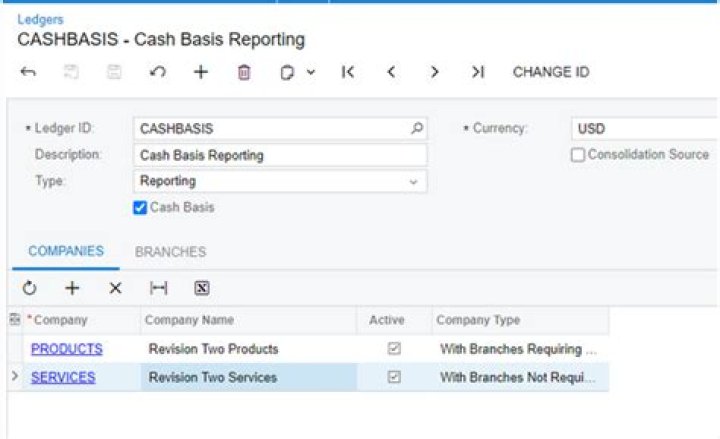Viewport: 720px width, 439px height.
Task: Expand the clipboard dropdown arrow in toolbar
Action: click(311, 72)
